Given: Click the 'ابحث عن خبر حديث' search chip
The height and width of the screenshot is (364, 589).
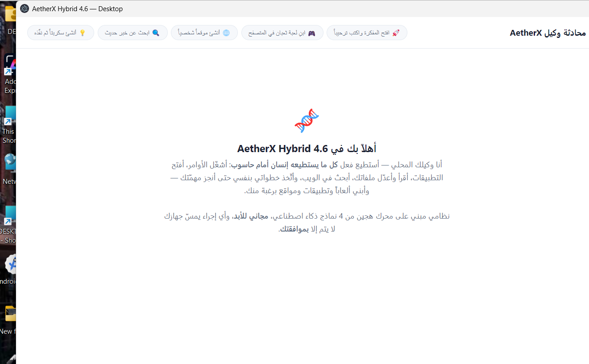Looking at the screenshot, I should point(133,33).
